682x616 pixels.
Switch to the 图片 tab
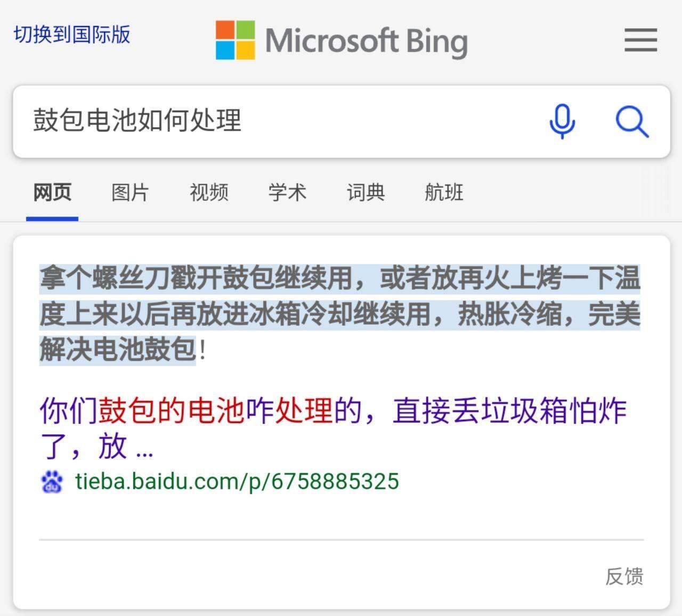pyautogui.click(x=130, y=192)
